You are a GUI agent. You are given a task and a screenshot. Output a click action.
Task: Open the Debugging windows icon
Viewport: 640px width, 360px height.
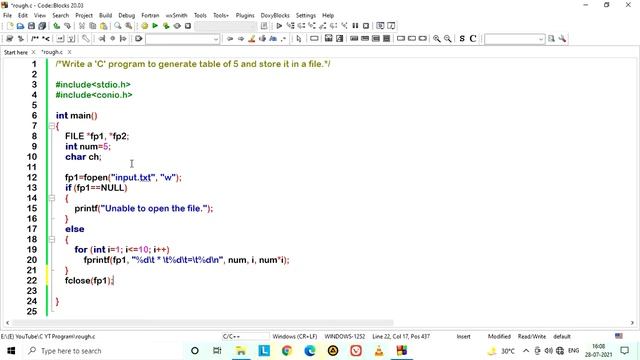380,26
